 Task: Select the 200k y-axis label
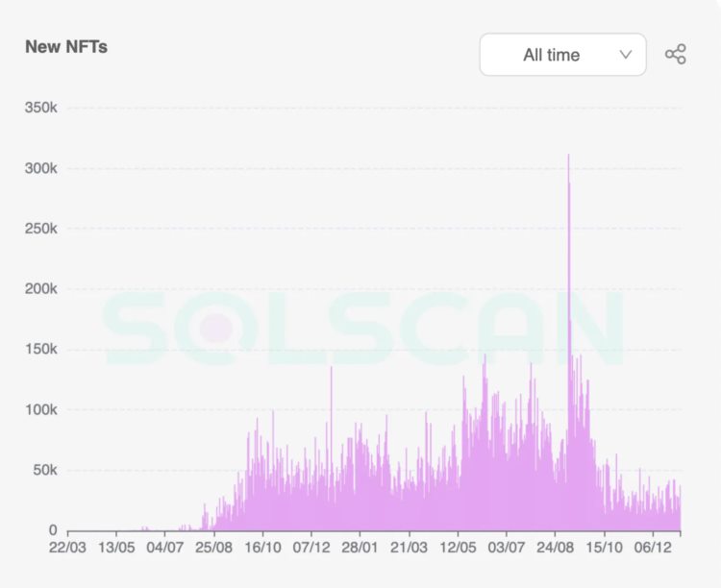(x=41, y=289)
